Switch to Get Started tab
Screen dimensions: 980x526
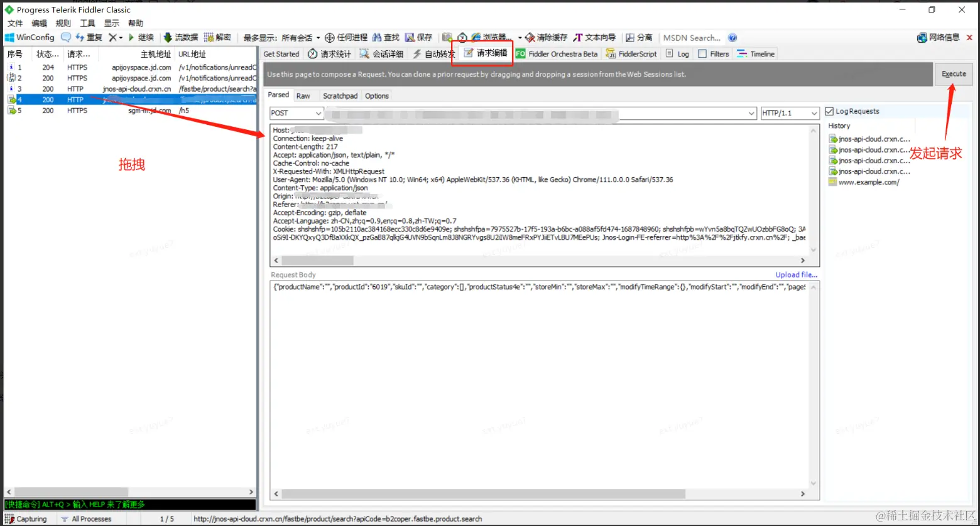click(x=281, y=54)
